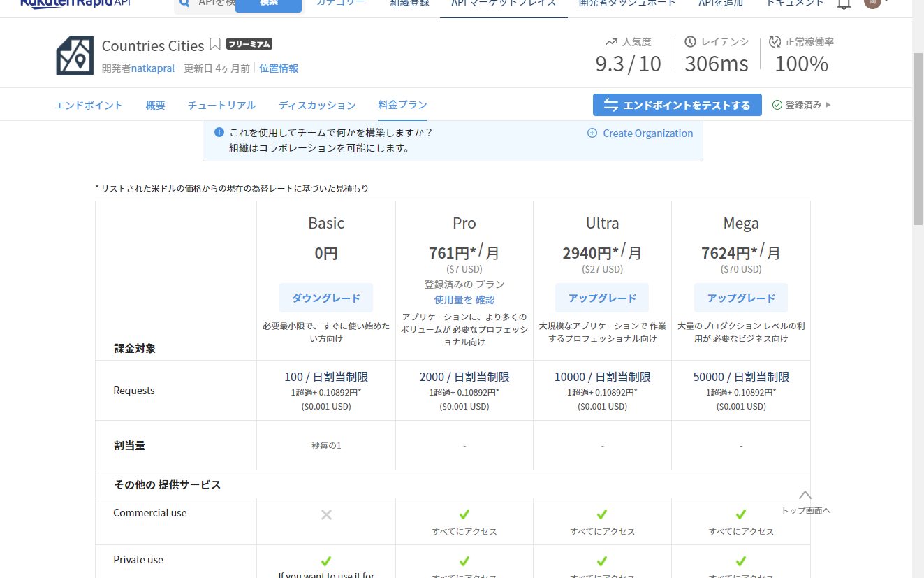The width and height of the screenshot is (924, 578).
Task: Open the ディスカッション tab
Action: tap(317, 106)
